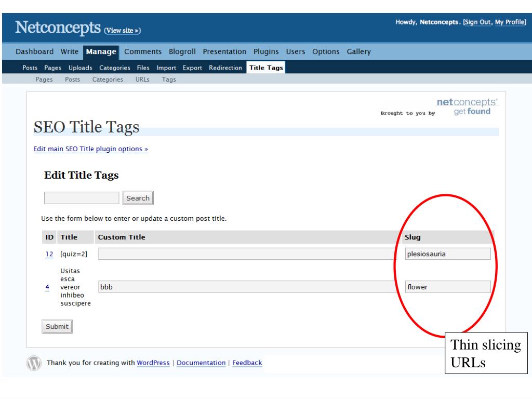Click the View site link
This screenshot has width=532, height=399.
(122, 31)
